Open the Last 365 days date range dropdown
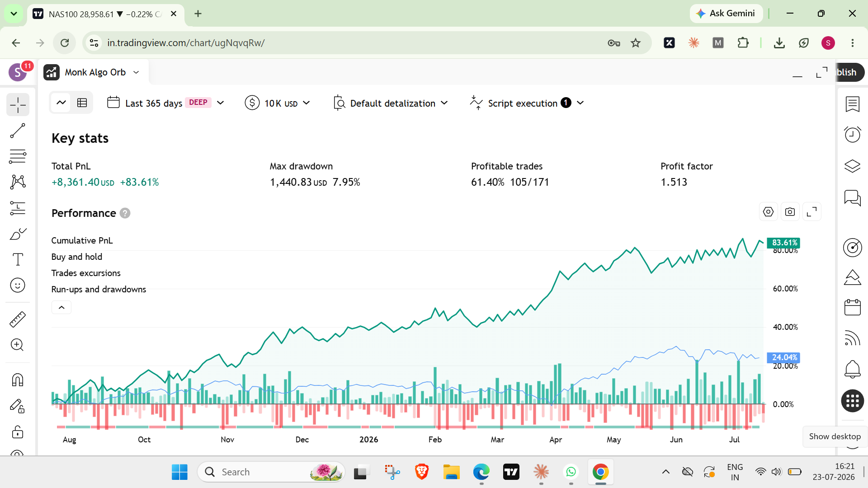 [x=165, y=103]
